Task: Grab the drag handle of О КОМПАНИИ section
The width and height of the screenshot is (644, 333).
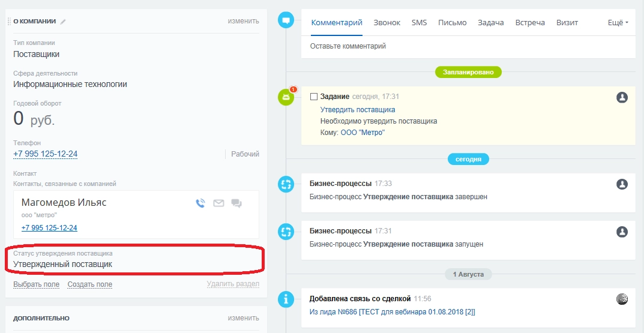Action: tap(10, 22)
